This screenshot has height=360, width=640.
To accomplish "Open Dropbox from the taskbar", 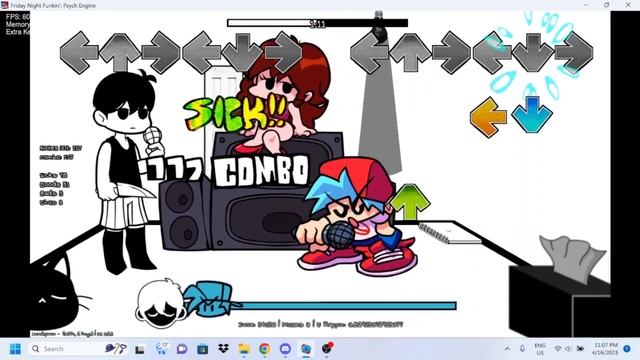I will (223, 349).
